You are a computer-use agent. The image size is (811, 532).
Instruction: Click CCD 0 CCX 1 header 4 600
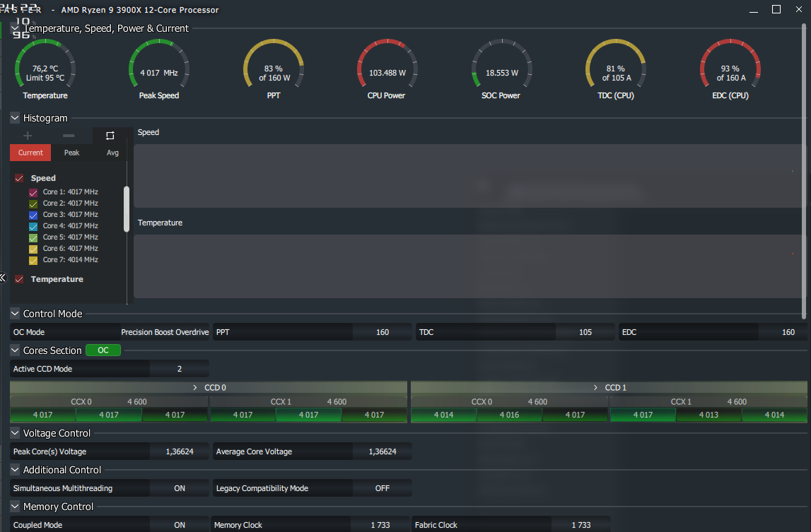pos(337,402)
